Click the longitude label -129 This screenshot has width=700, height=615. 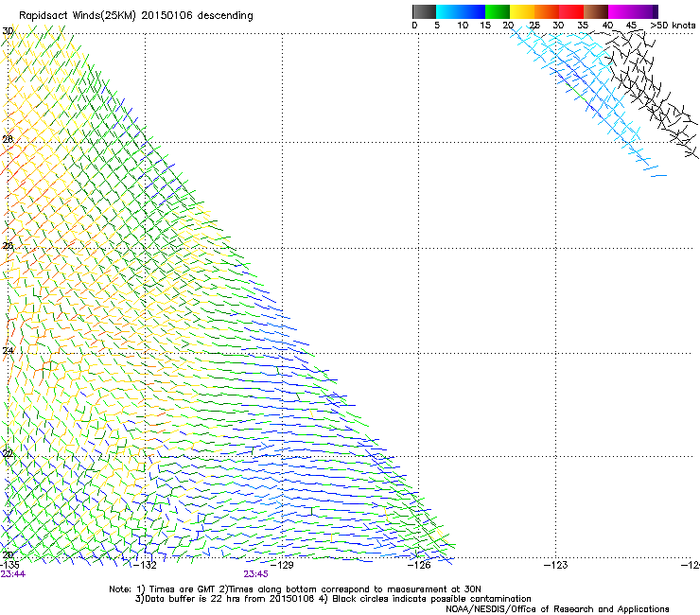(282, 565)
